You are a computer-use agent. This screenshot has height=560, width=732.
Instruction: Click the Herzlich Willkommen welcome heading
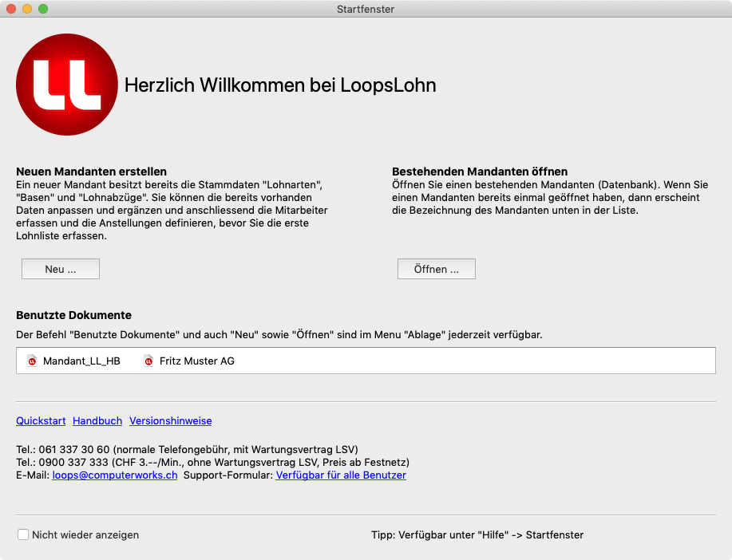tap(279, 85)
